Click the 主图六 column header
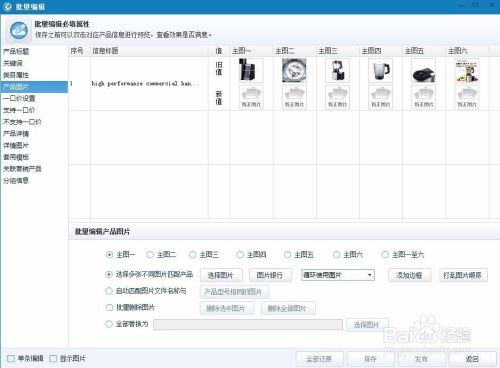 [x=467, y=51]
